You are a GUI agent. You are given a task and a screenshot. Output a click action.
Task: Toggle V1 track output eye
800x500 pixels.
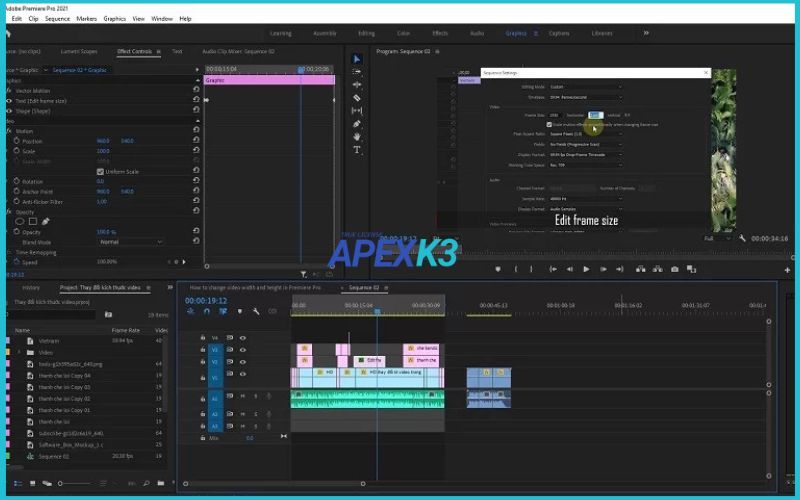coord(243,374)
